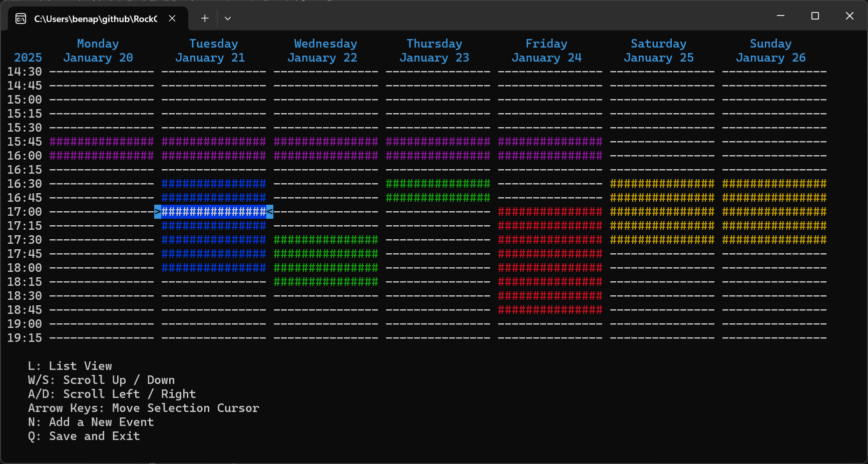Close the terminal window
868x464 pixels.
[x=849, y=16]
